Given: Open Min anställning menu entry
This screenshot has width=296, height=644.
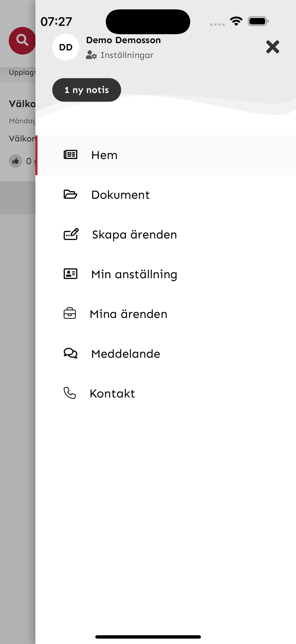Looking at the screenshot, I should 166,274.
